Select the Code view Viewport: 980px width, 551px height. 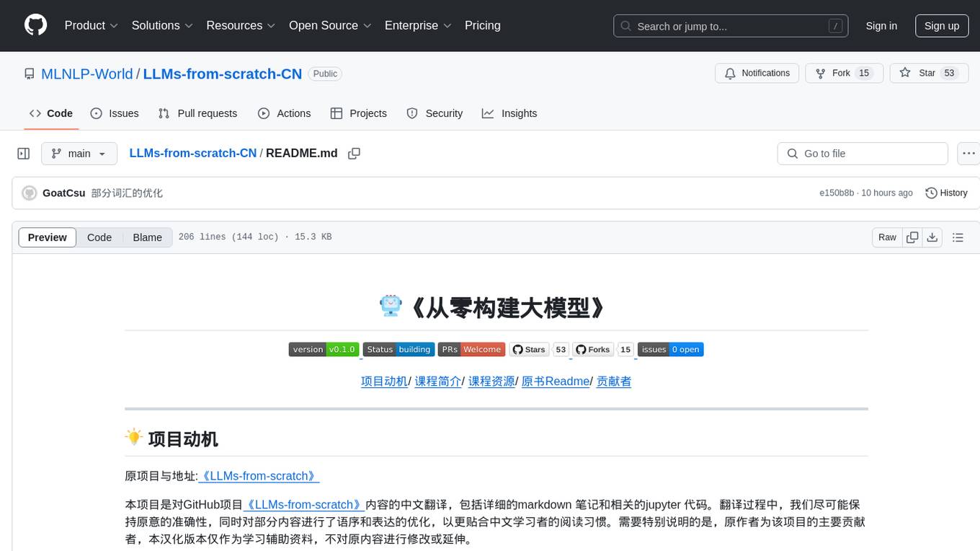[x=99, y=237]
